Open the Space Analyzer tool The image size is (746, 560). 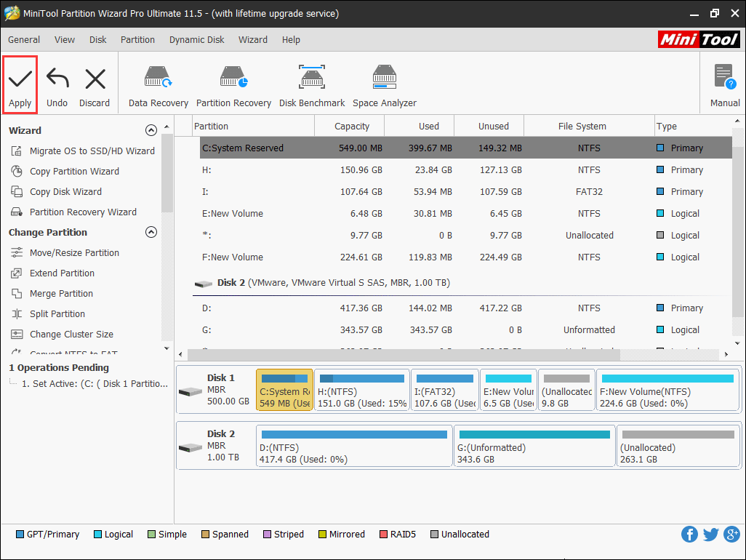[385, 86]
